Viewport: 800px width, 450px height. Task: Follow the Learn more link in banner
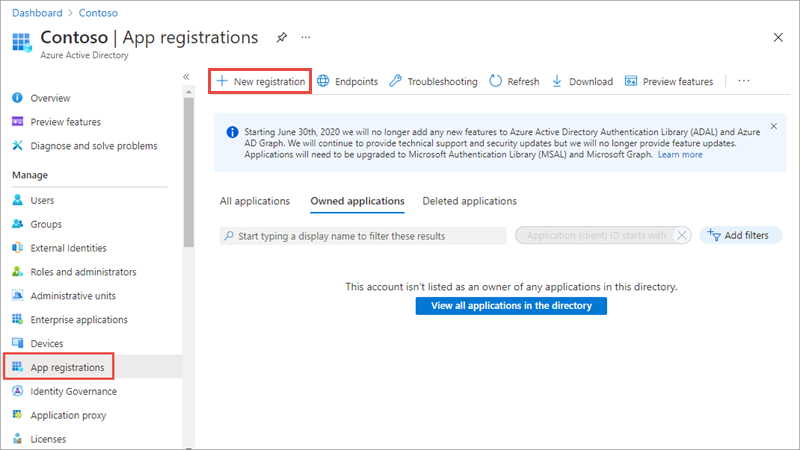coord(680,155)
